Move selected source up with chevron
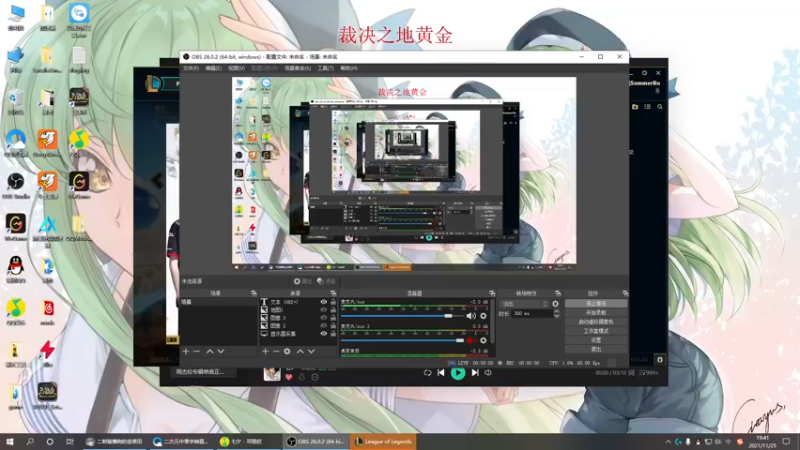 tap(300, 352)
